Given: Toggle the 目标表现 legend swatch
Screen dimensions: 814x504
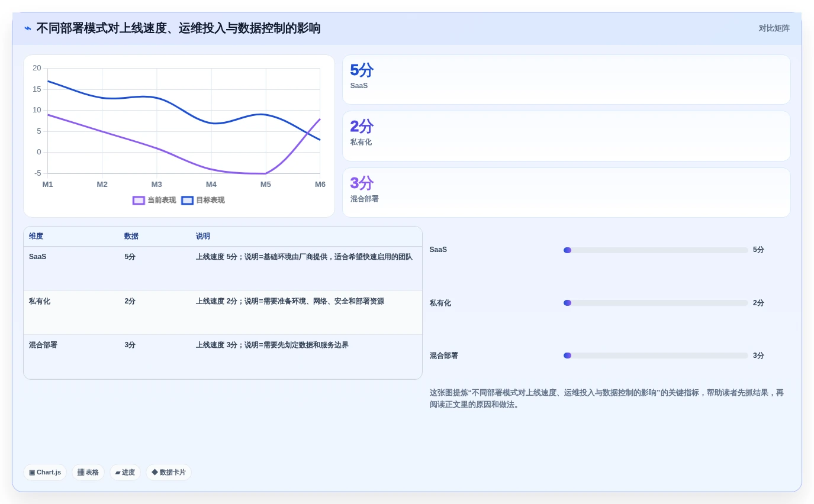Looking at the screenshot, I should (x=187, y=201).
